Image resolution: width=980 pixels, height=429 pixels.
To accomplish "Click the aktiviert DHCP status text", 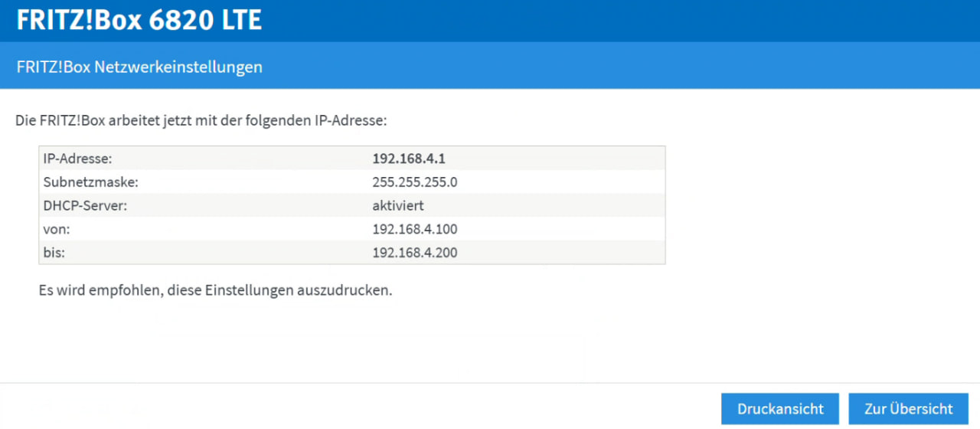I will tap(398, 205).
